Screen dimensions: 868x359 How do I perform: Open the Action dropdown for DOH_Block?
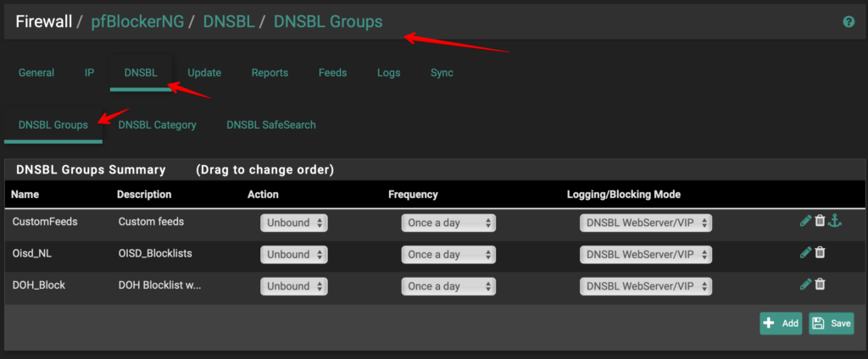click(x=294, y=286)
